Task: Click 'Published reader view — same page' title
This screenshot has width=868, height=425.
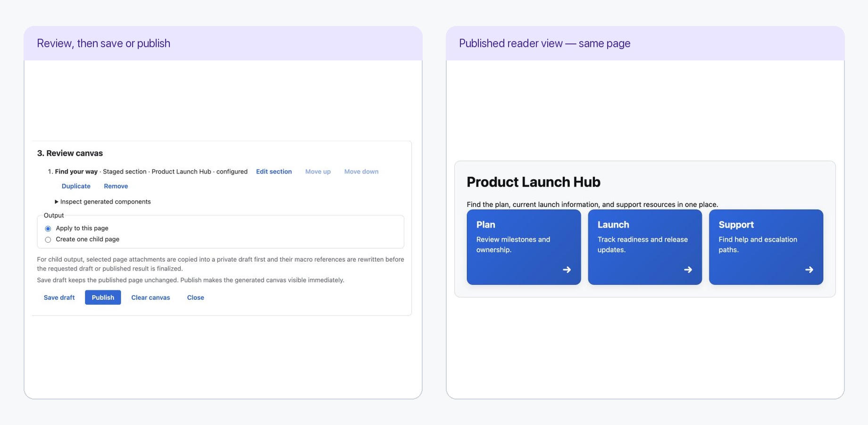Action: 544,43
